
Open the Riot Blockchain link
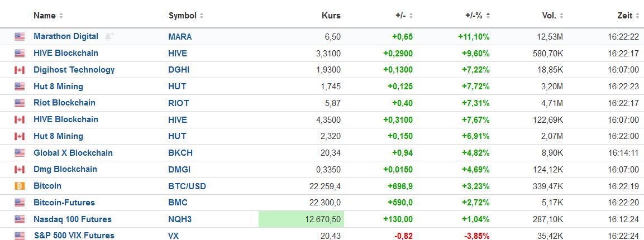[x=64, y=103]
